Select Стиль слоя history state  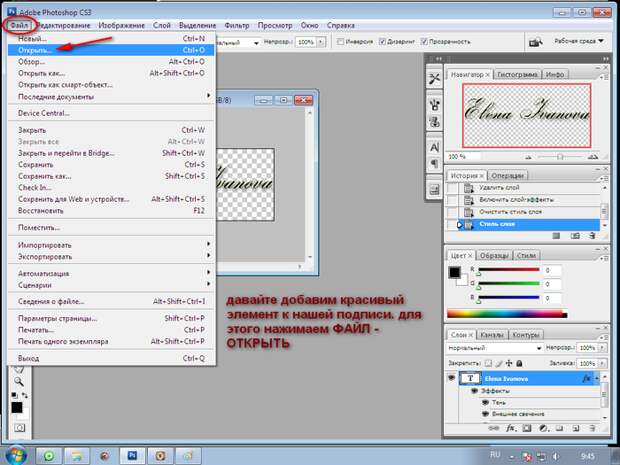pos(529,224)
